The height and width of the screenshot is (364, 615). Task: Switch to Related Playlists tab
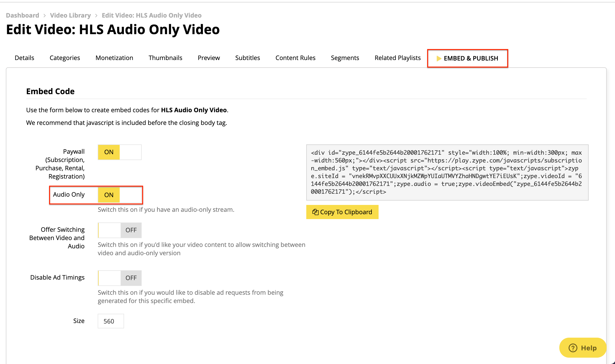[397, 58]
